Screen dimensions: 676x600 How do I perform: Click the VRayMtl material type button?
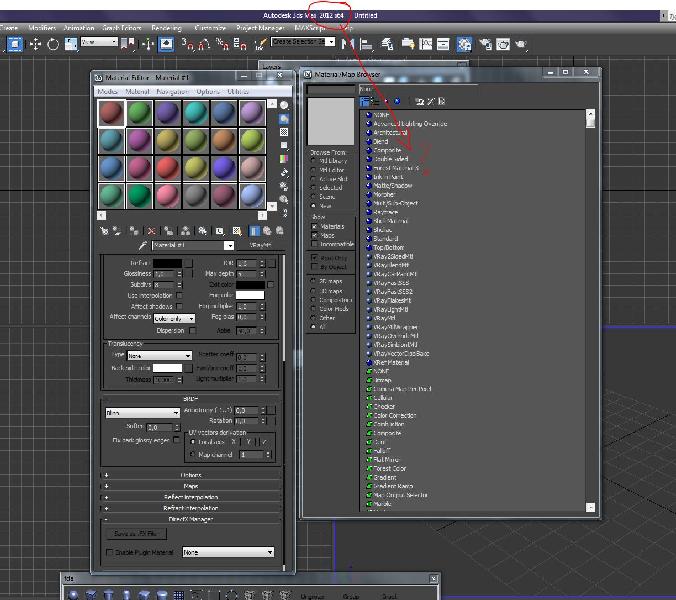[x=260, y=245]
